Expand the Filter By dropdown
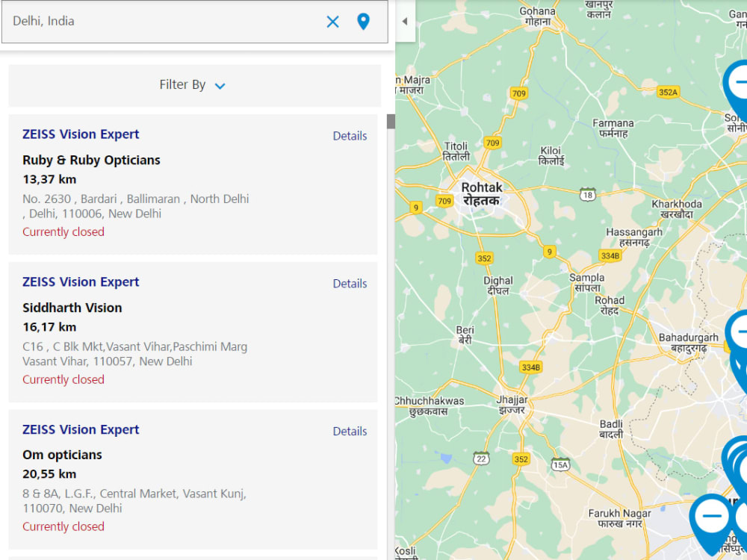Image resolution: width=747 pixels, height=560 pixels. point(193,85)
